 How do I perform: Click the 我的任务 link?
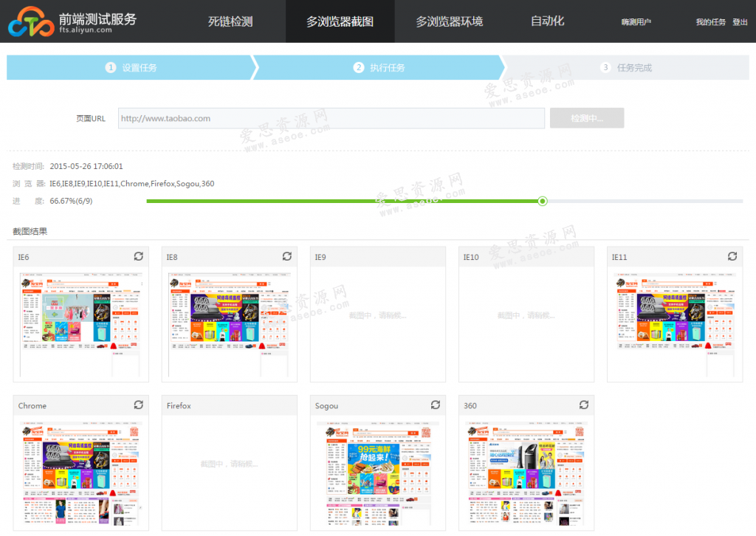click(x=710, y=22)
